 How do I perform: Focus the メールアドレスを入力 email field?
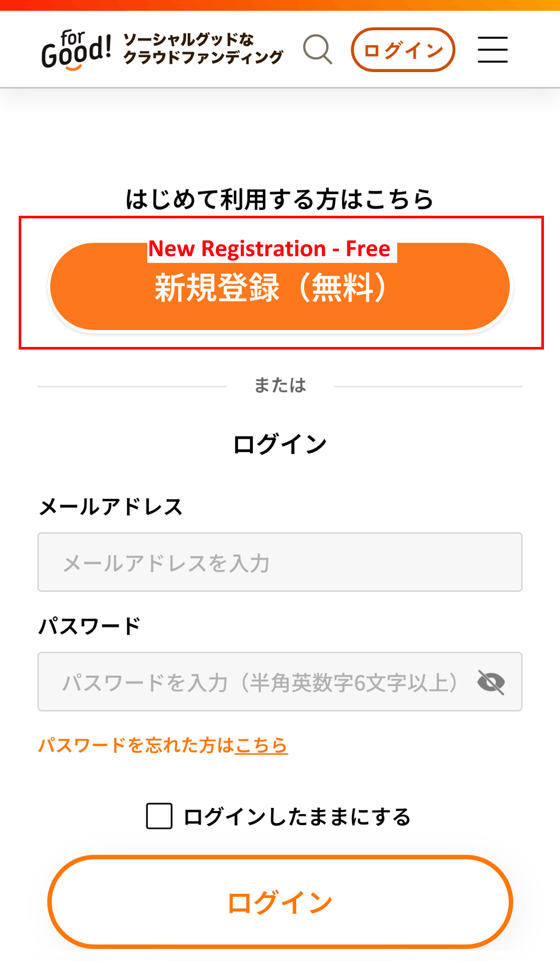(x=280, y=562)
